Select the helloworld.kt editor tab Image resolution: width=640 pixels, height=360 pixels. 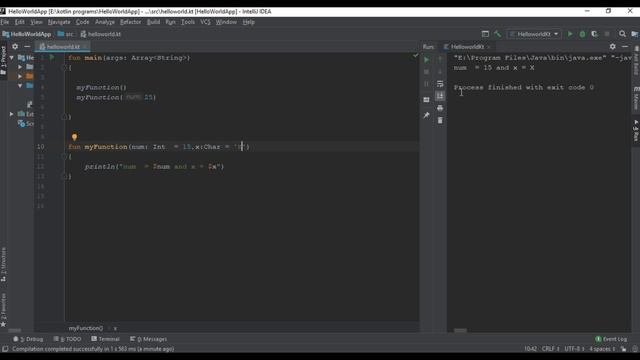[62, 47]
